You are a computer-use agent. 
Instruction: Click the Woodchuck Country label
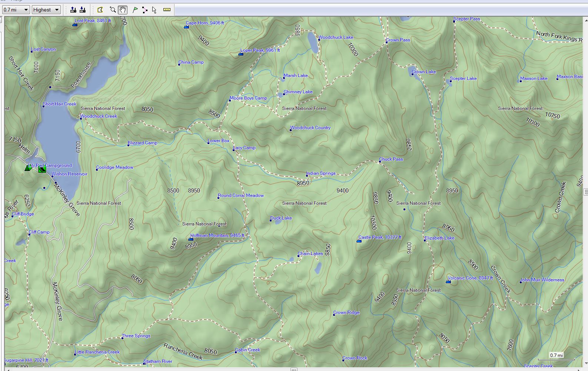click(310, 128)
